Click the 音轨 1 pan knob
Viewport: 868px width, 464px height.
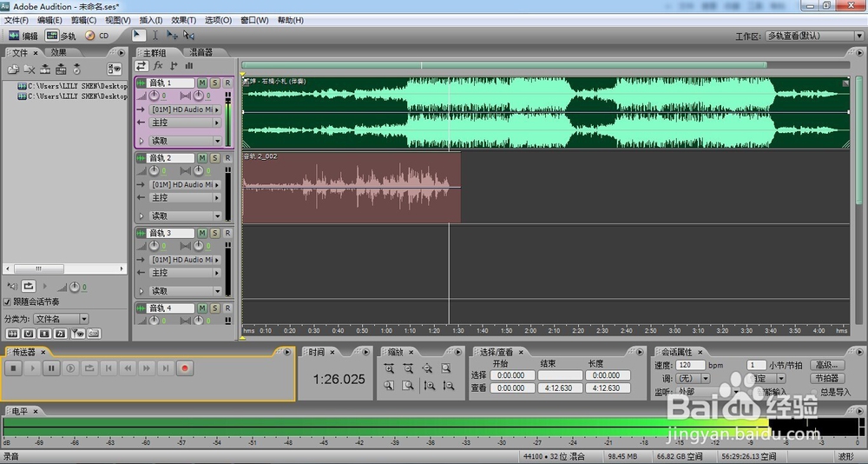[198, 96]
